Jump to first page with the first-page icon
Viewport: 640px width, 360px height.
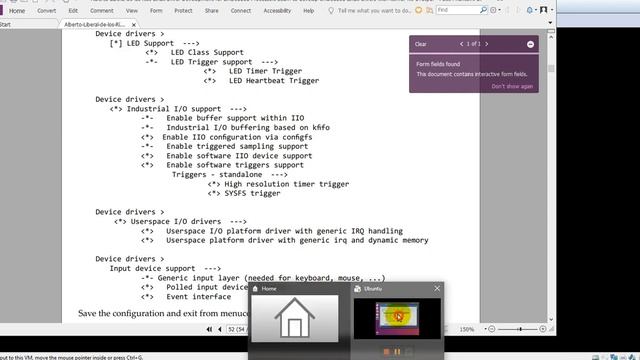[x=209, y=329]
